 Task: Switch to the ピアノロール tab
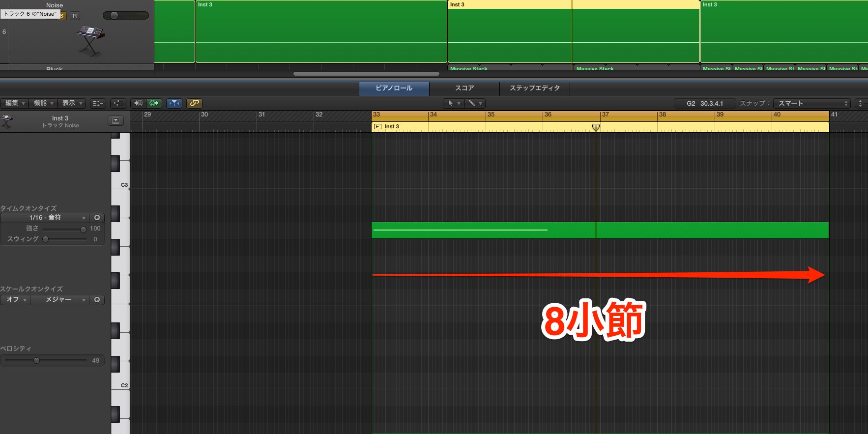tap(394, 88)
